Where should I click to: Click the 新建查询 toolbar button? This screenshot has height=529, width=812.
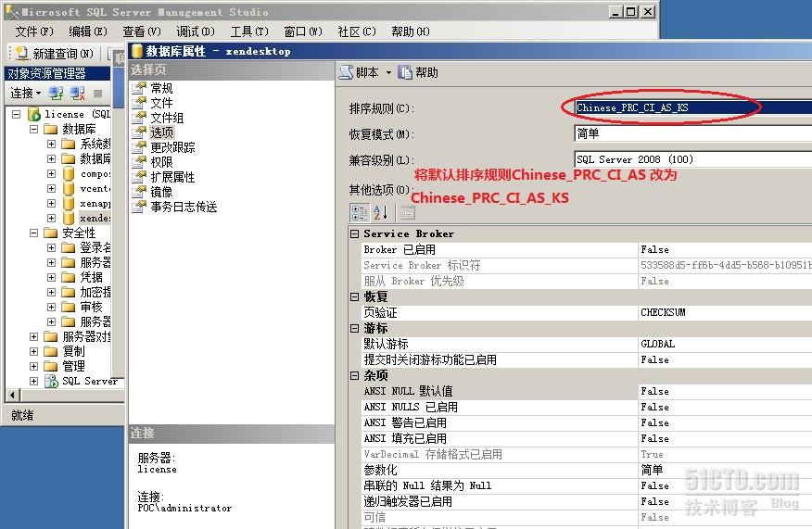[x=55, y=54]
